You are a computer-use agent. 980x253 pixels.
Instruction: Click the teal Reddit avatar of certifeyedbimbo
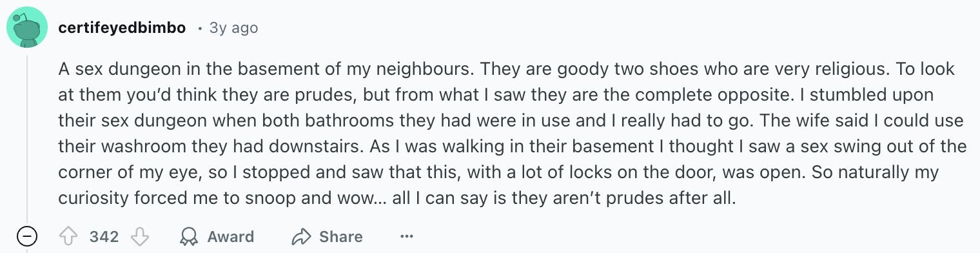pos(26,28)
